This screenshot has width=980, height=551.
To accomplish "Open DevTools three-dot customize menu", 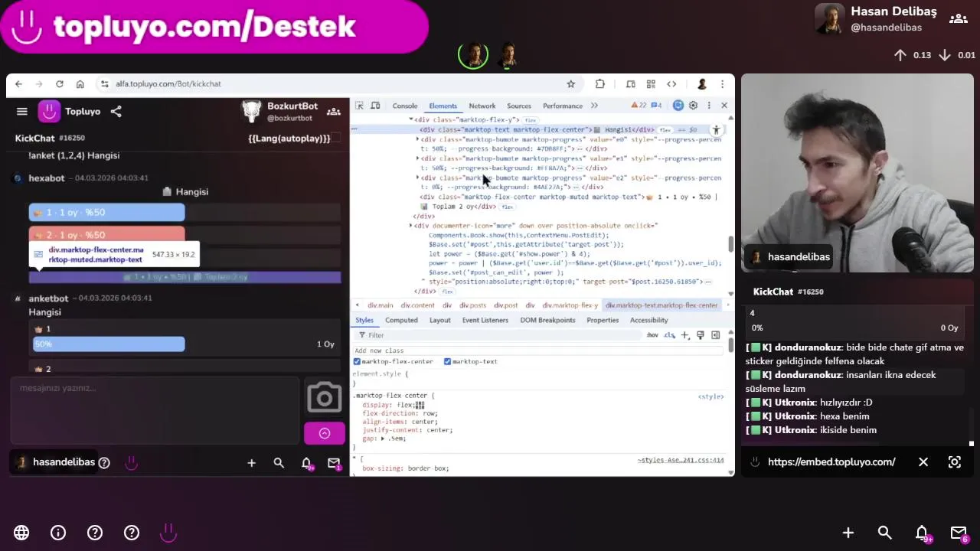I will coord(709,106).
